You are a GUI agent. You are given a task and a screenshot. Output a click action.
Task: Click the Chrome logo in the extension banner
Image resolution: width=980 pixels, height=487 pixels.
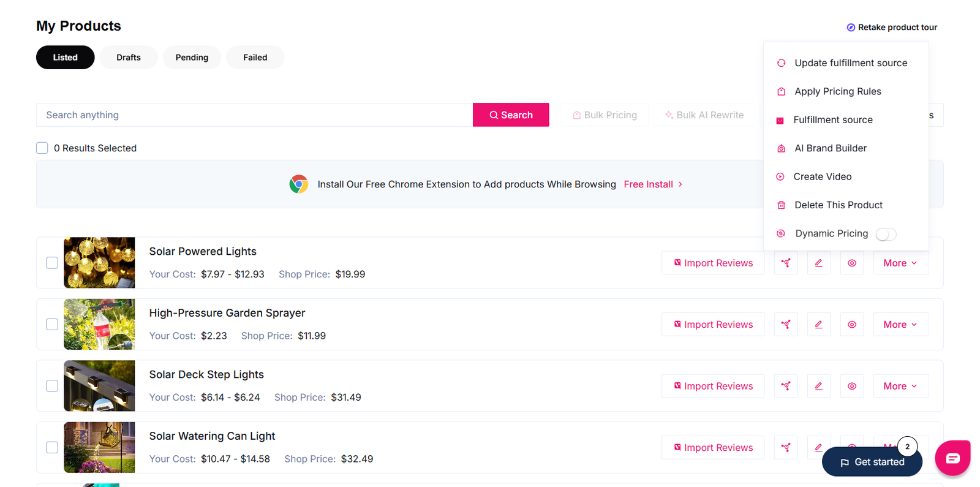point(299,184)
